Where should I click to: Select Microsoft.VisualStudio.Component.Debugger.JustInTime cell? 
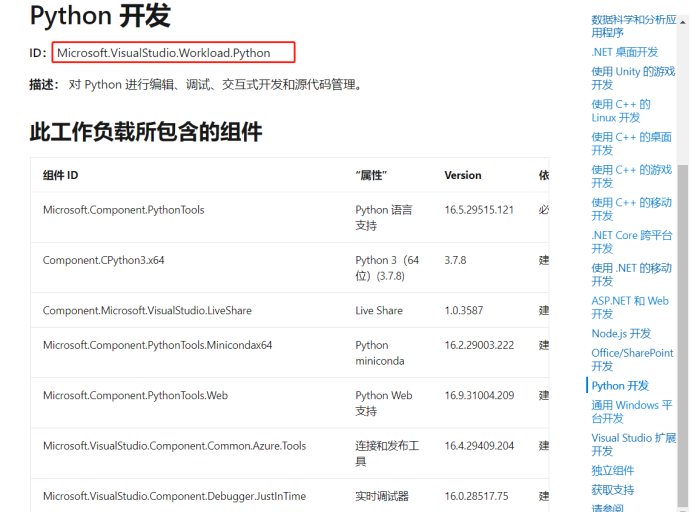[174, 496]
